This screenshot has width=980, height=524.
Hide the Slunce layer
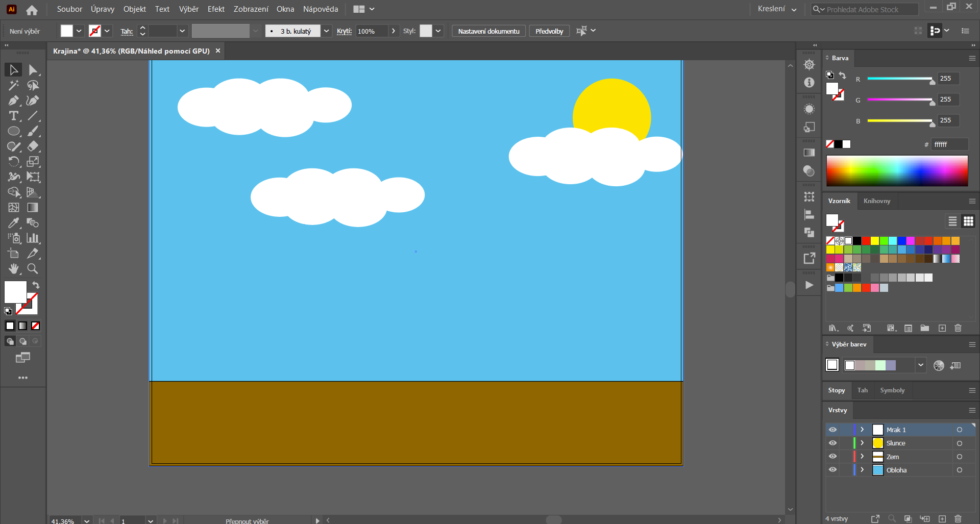[832, 443]
